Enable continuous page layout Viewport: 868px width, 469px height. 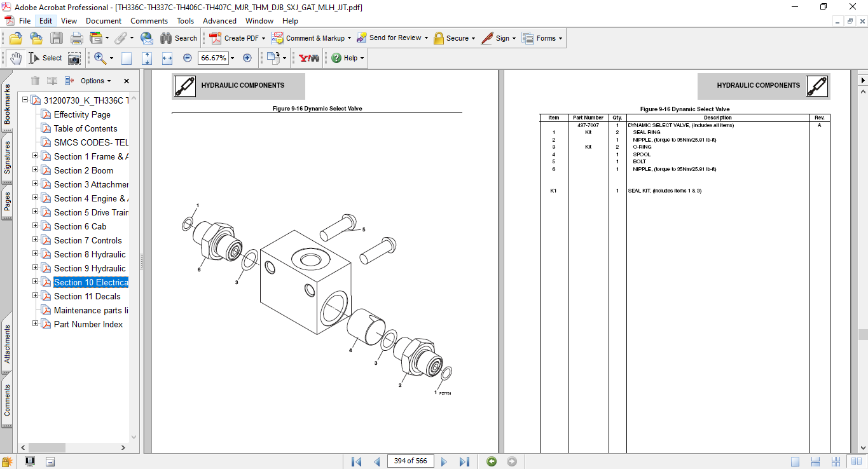click(814, 461)
